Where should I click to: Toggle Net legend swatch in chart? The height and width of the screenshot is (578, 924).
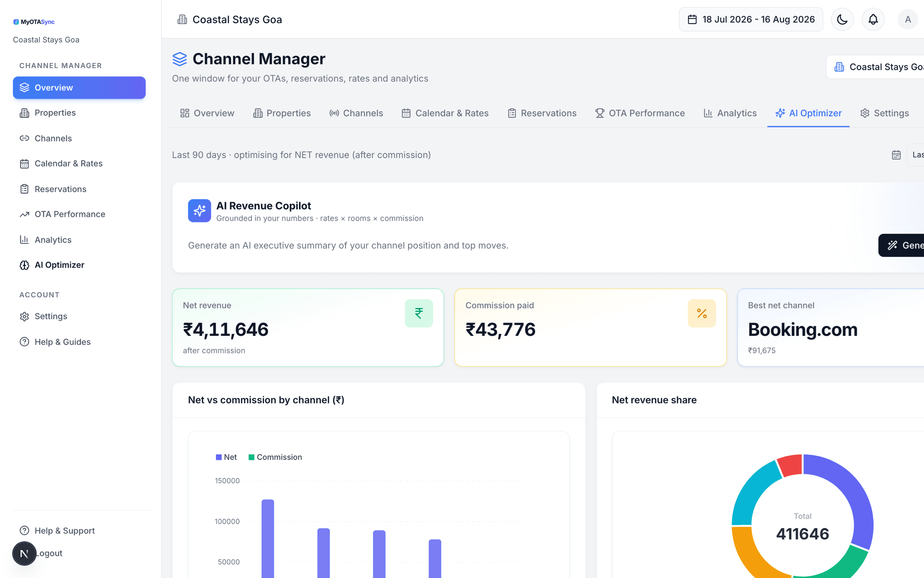coord(218,457)
